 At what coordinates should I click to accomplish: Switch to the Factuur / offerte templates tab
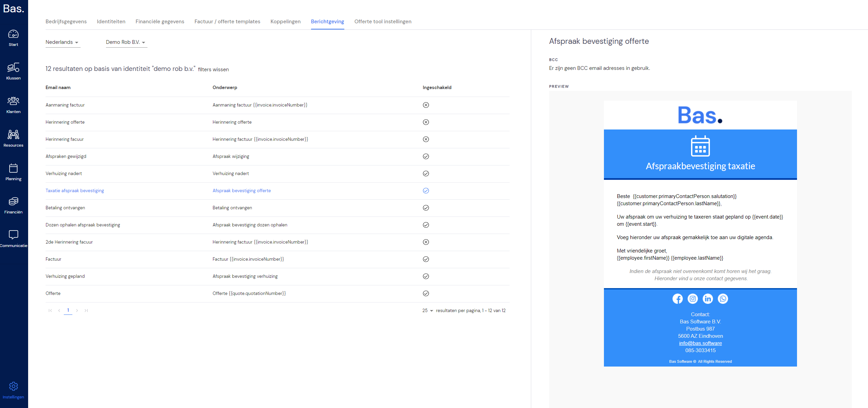pyautogui.click(x=227, y=22)
